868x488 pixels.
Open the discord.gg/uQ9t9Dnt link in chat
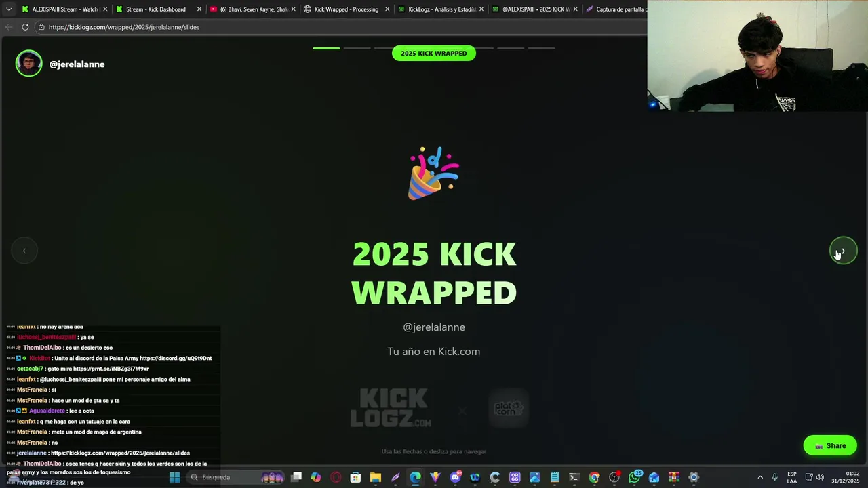(x=176, y=359)
